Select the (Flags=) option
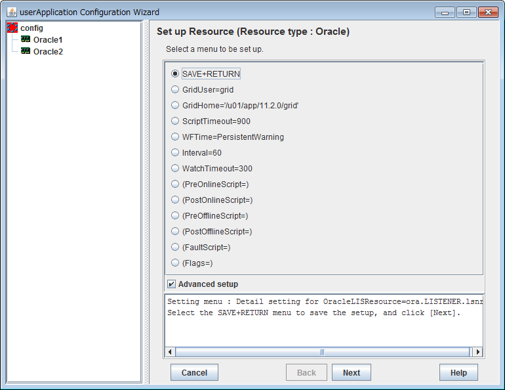Screen dimensions: 505x390 coord(192,263)
